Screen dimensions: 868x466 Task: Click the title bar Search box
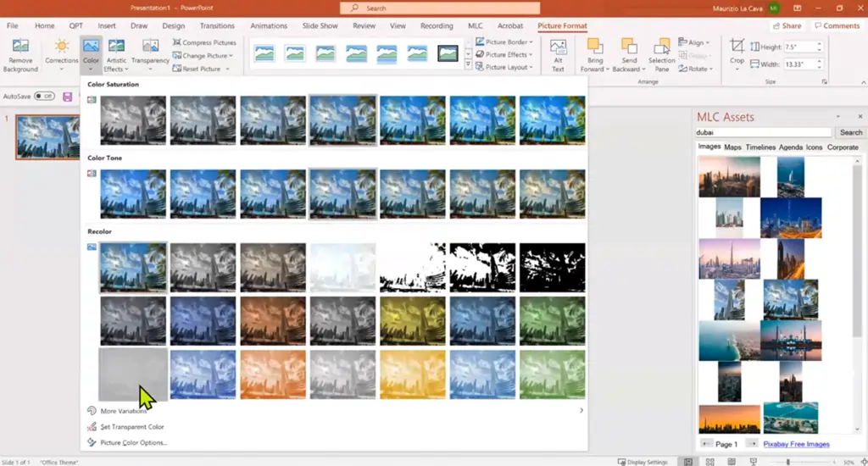click(440, 8)
